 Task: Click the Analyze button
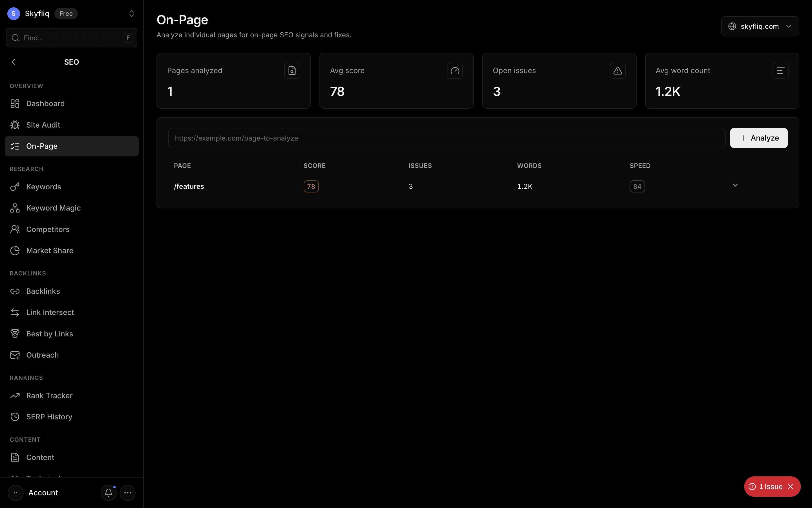759,138
